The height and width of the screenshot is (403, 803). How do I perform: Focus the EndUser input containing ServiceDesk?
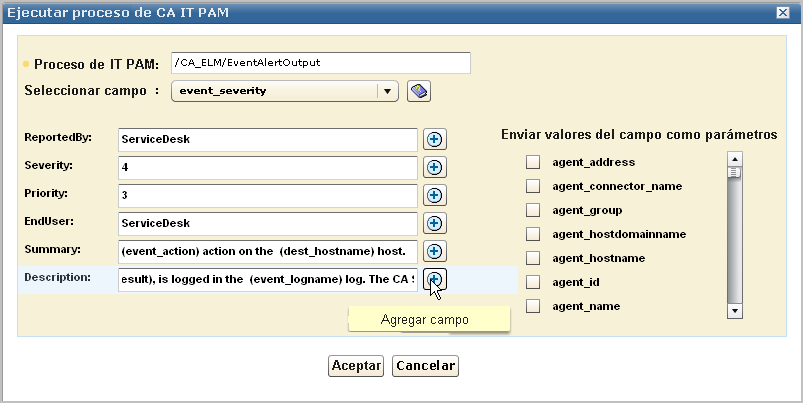tap(268, 223)
